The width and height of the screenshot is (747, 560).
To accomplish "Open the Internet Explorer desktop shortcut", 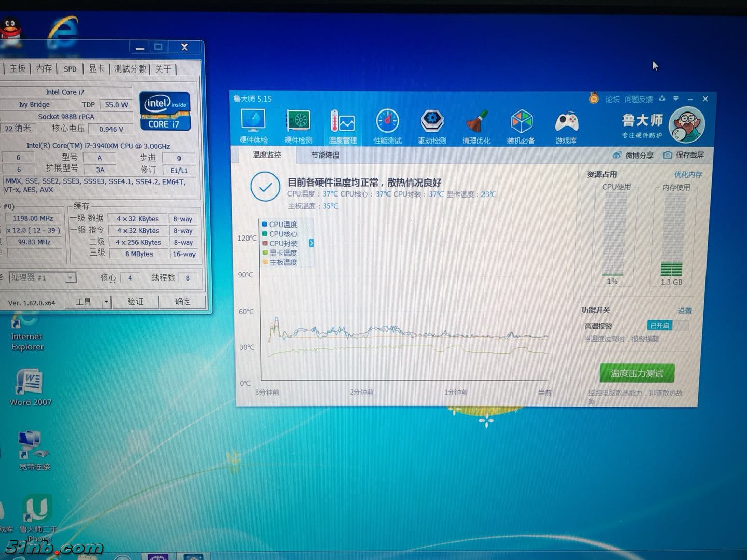I will click(27, 331).
